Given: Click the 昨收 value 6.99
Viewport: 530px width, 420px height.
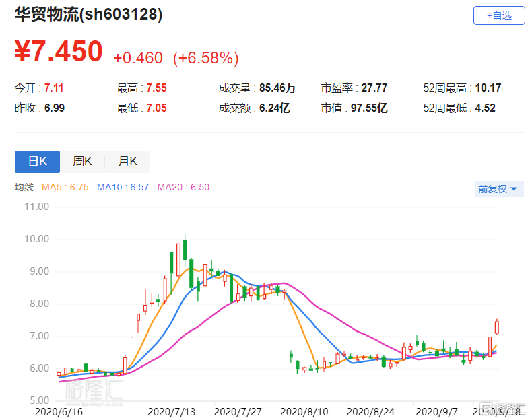Looking at the screenshot, I should click(54, 108).
